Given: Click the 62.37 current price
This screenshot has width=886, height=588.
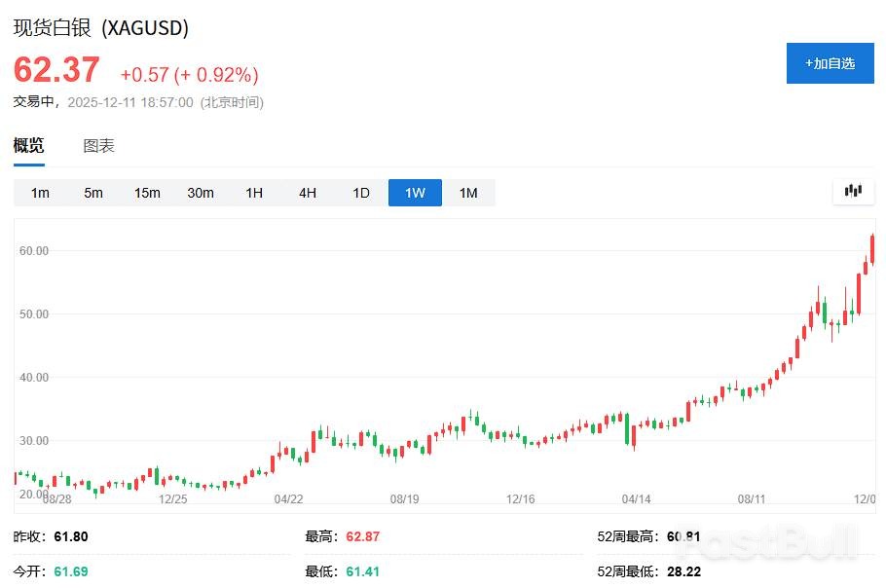Looking at the screenshot, I should click(56, 70).
